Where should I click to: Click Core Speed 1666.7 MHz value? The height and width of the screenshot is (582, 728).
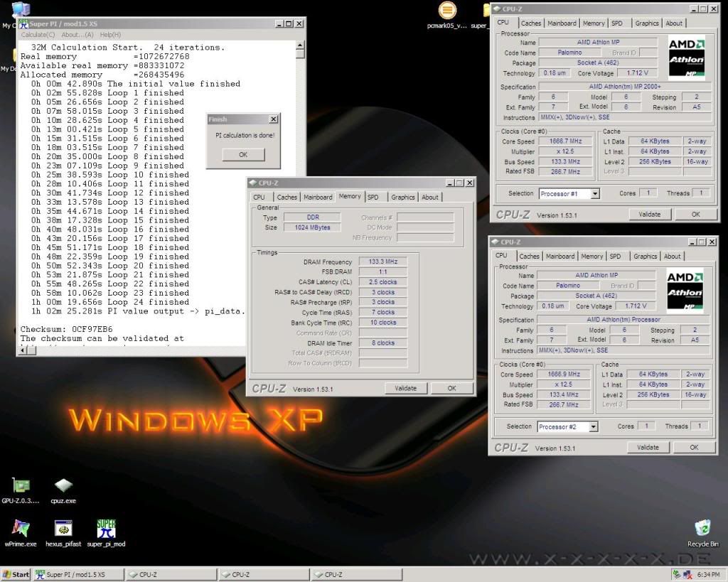pyautogui.click(x=565, y=141)
